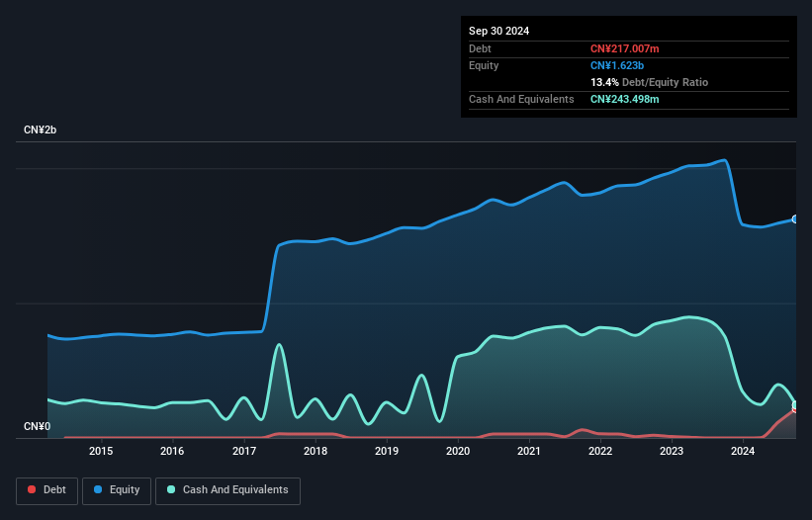Click the Sep 30 2024 tooltip date

point(498,31)
